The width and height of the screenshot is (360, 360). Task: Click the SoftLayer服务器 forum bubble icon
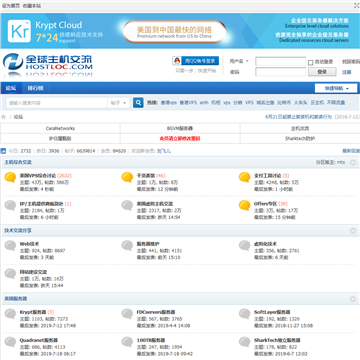[244, 314]
